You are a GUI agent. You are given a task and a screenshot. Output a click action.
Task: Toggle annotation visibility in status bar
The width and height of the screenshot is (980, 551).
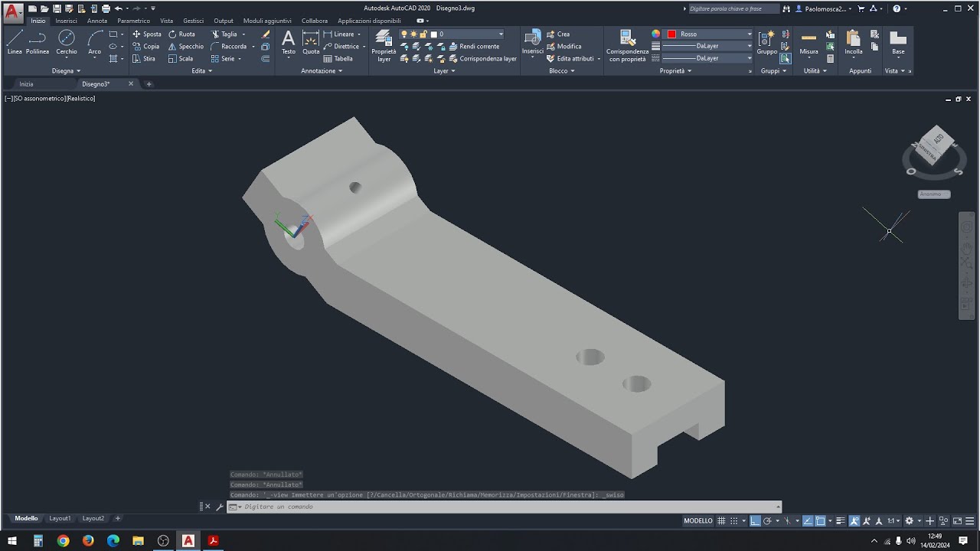[x=854, y=520]
